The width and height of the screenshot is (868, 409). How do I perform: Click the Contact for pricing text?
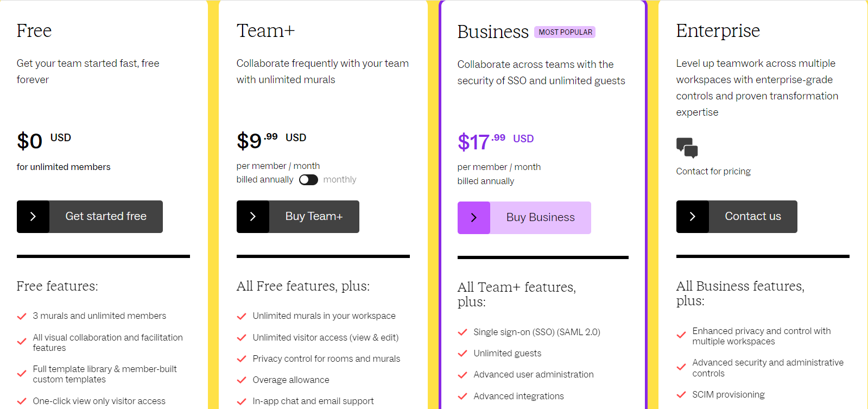click(713, 172)
